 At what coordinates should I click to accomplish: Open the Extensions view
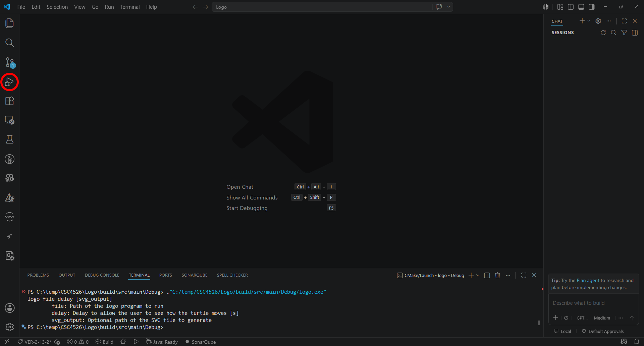coord(9,101)
